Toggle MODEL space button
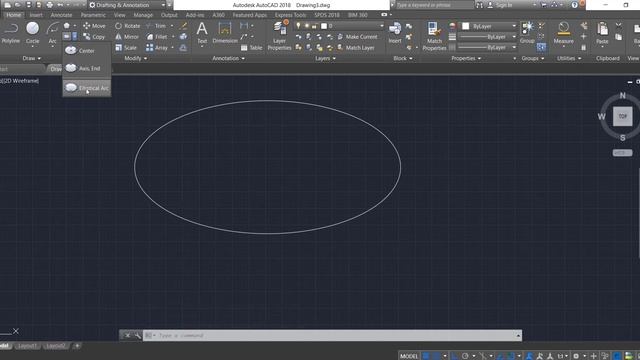640x360 pixels. click(x=409, y=356)
